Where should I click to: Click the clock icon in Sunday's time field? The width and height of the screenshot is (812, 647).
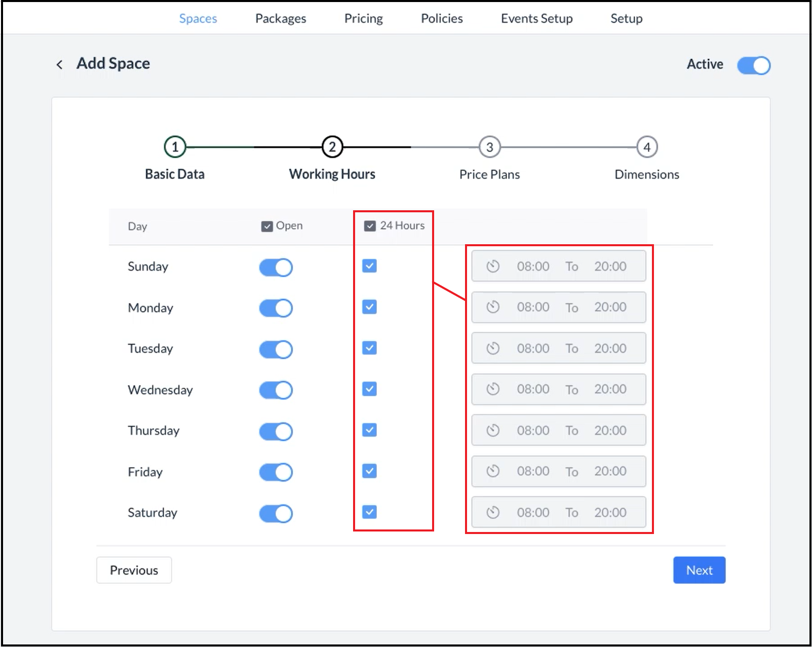(x=492, y=266)
